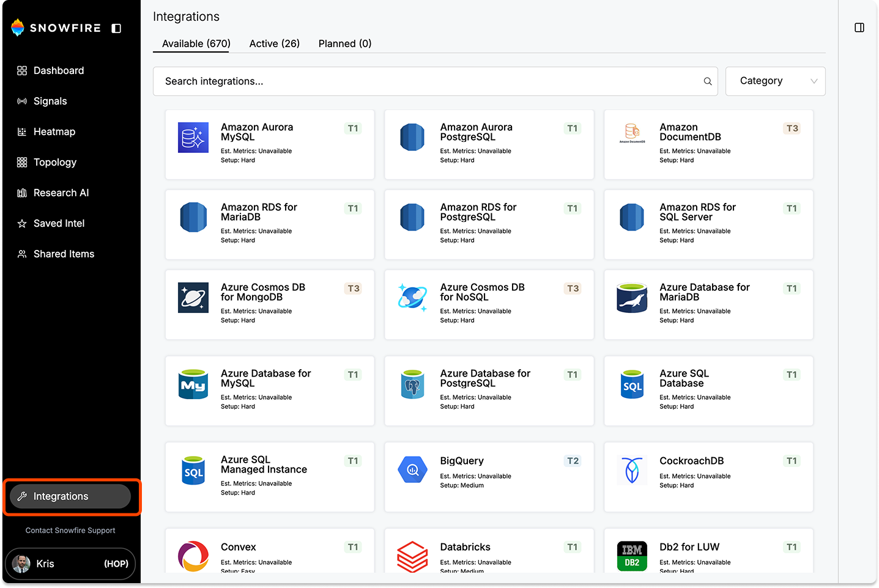879x588 pixels.
Task: Open Research AI from the sidebar
Action: (x=61, y=193)
